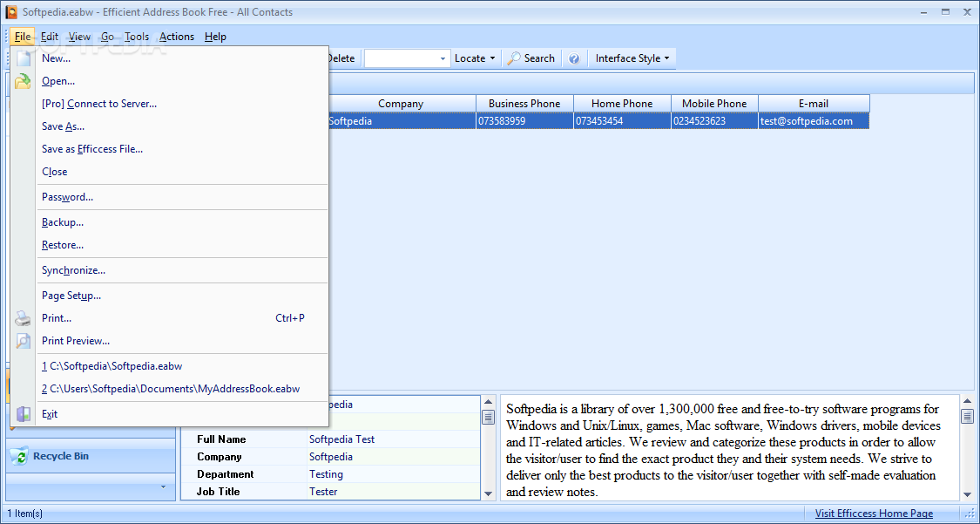This screenshot has width=980, height=524.
Task: Open Recycle Bin in the sidebar
Action: (x=91, y=456)
